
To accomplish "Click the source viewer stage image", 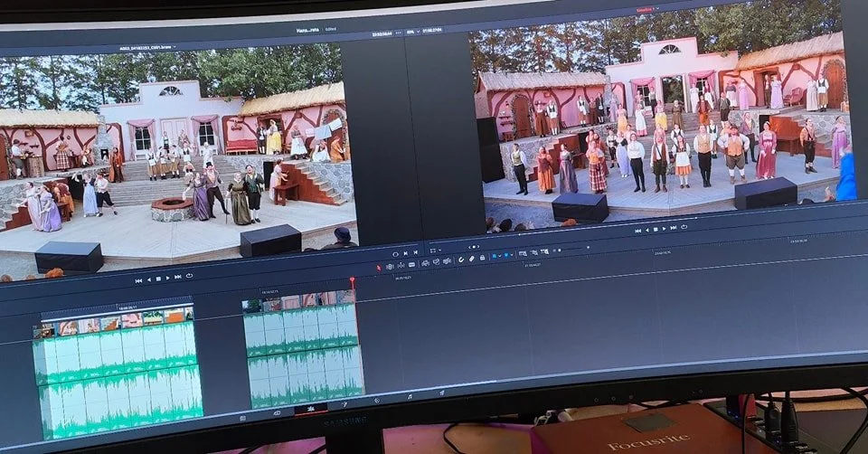I will pyautogui.click(x=177, y=161).
